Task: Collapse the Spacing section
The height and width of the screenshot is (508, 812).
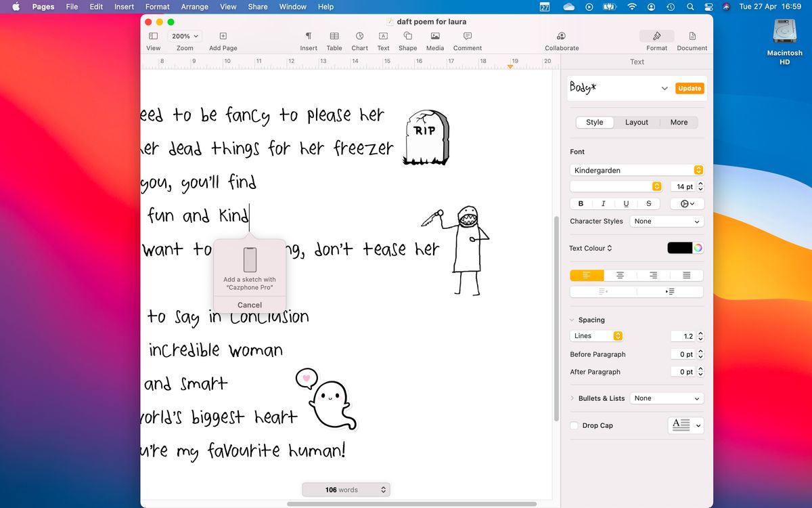Action: pos(572,319)
